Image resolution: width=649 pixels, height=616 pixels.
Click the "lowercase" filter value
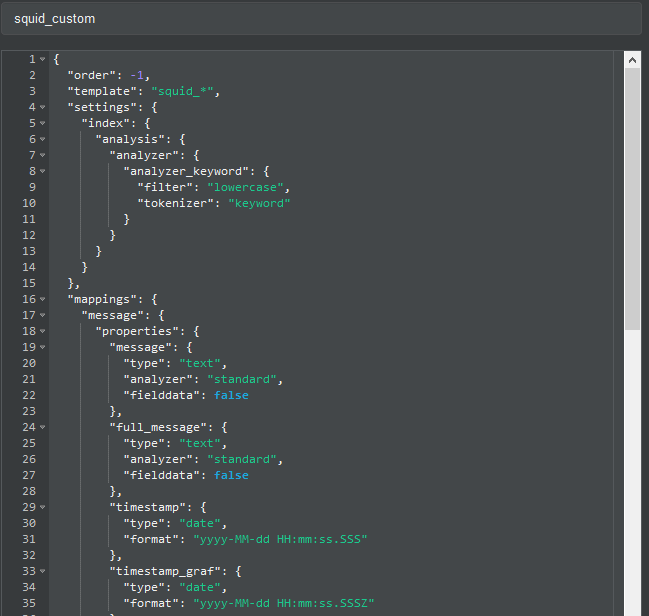point(245,187)
